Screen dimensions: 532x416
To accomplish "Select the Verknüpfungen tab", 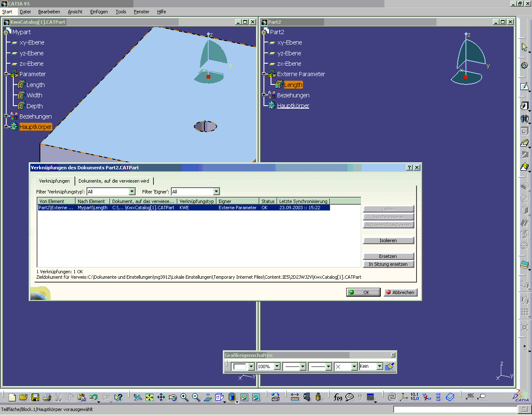I will (54, 181).
